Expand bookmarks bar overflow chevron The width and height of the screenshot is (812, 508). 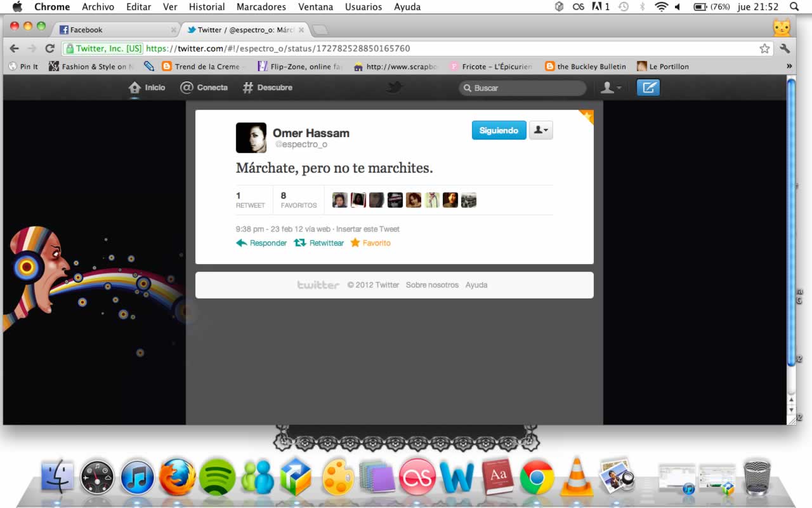point(789,66)
